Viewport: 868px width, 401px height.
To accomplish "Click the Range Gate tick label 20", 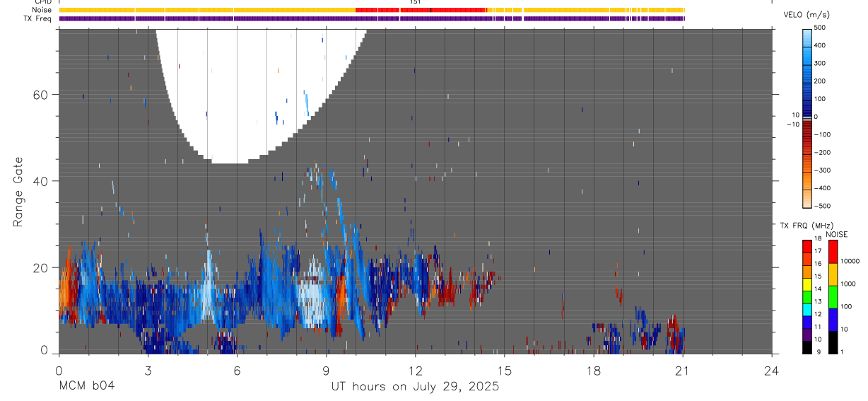I will click(x=40, y=267).
